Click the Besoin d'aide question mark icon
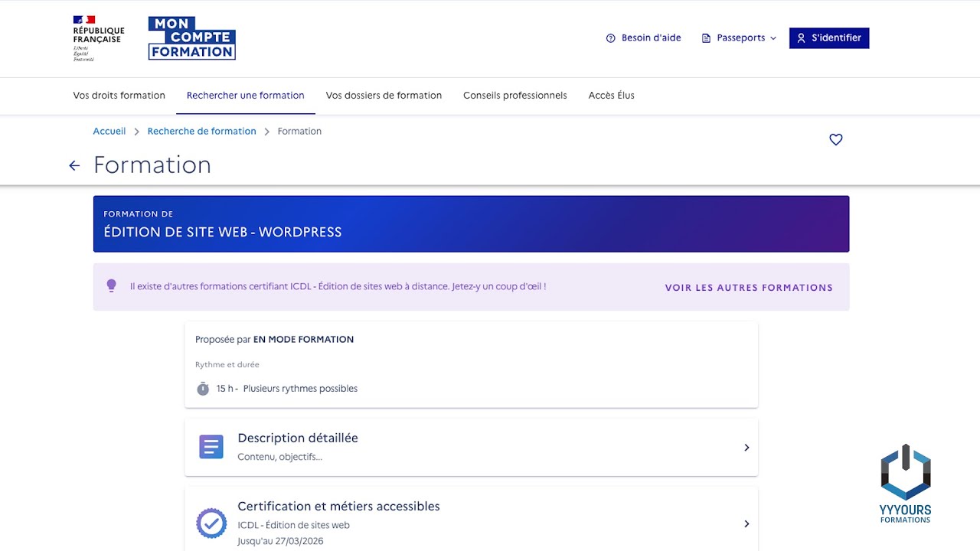Screen dimensions: 980x551 point(610,38)
